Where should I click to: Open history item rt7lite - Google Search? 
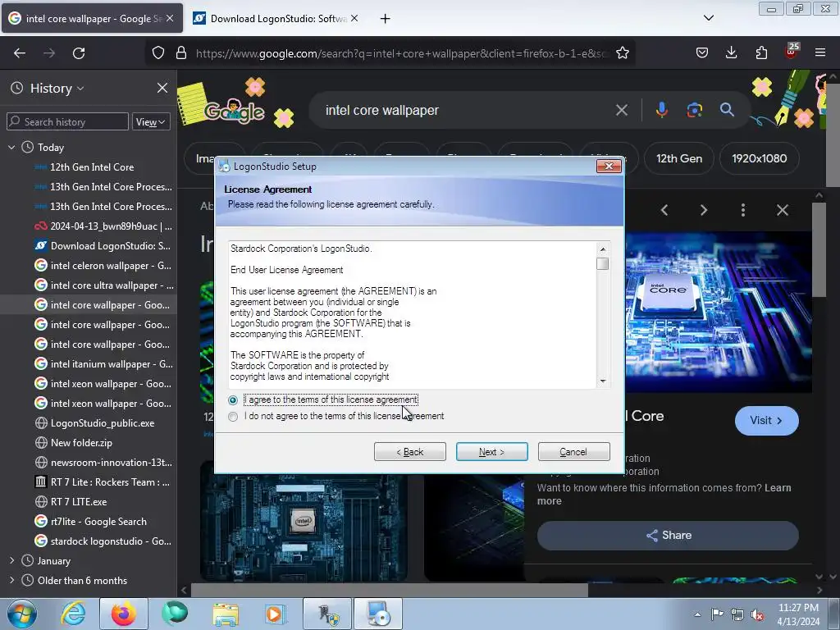(x=98, y=522)
